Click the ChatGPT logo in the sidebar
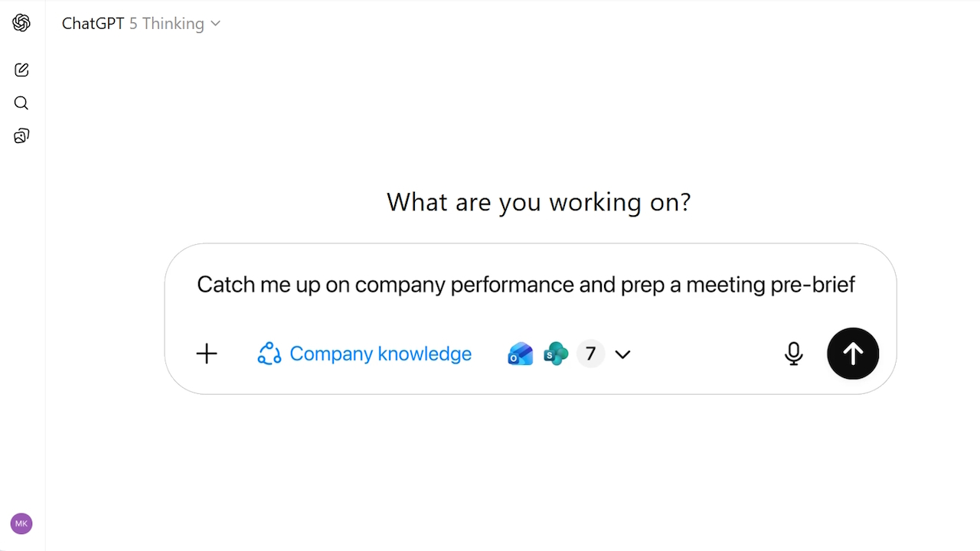 pyautogui.click(x=21, y=23)
